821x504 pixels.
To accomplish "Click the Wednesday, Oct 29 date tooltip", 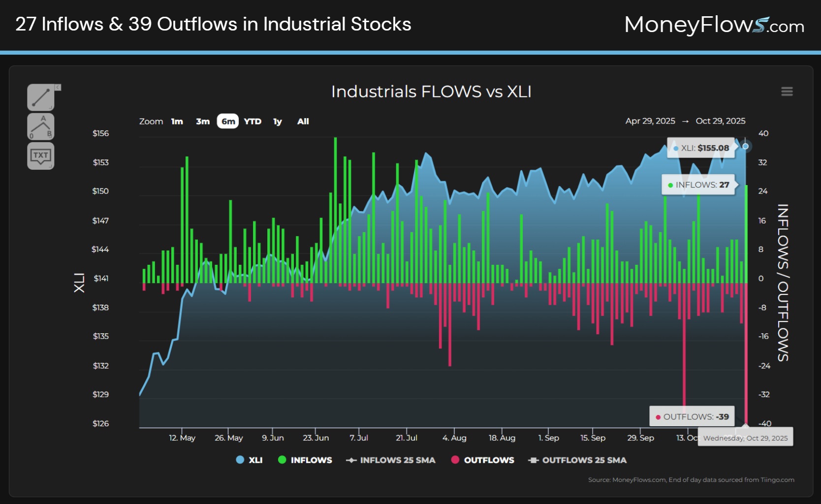I will [x=745, y=437].
